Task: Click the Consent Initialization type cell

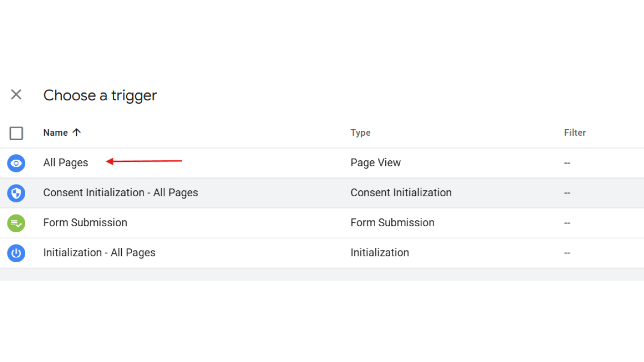Action: (401, 193)
